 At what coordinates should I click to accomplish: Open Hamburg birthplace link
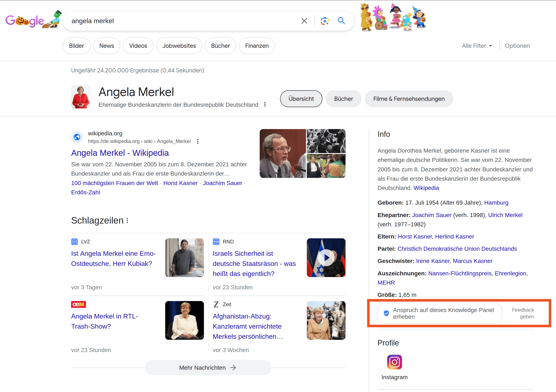(x=496, y=203)
